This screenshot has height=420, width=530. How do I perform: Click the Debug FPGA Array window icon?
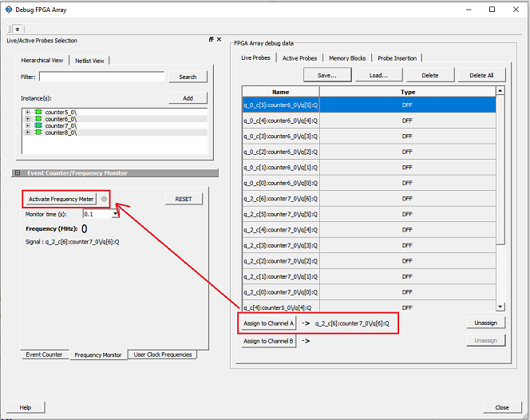point(9,10)
